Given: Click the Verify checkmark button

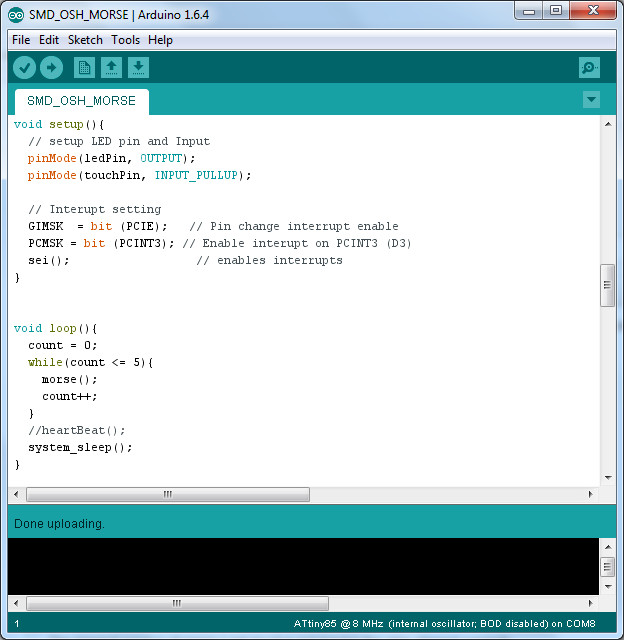Looking at the screenshot, I should coord(24,67).
